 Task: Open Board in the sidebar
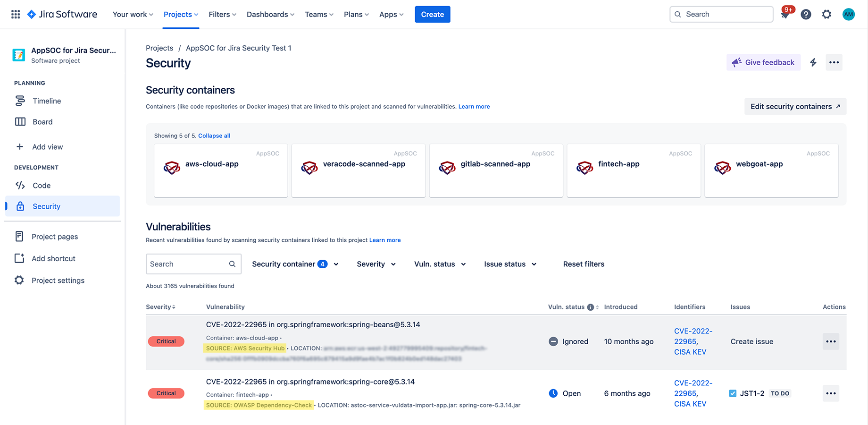(62, 122)
